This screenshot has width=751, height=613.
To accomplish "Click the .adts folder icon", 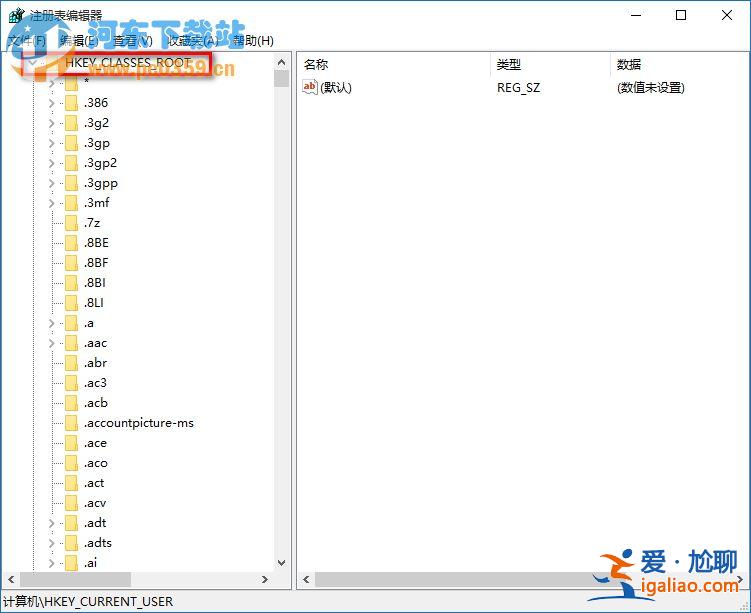I will click(x=71, y=543).
